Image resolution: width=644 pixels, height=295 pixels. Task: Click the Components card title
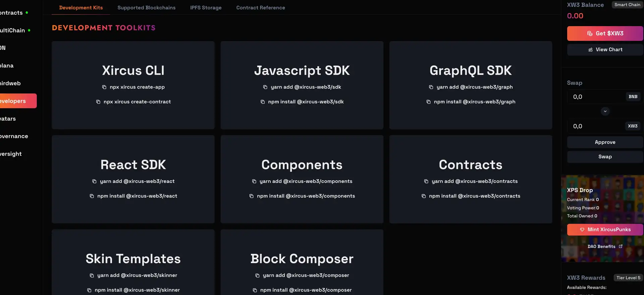[x=302, y=165]
